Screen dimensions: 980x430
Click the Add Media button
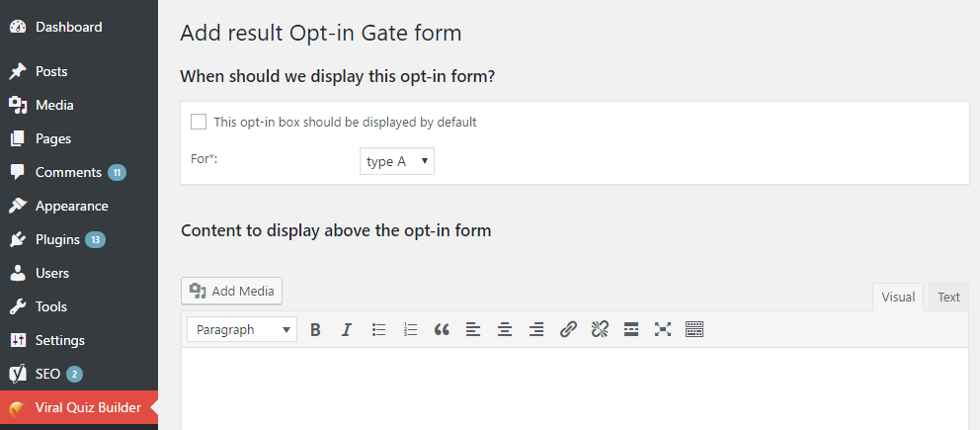[x=232, y=291]
